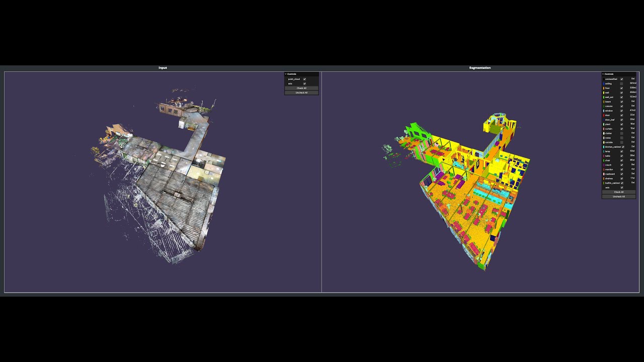Select the Segmentation panel title
Screen dimensions: 644x362
[x=480, y=68]
